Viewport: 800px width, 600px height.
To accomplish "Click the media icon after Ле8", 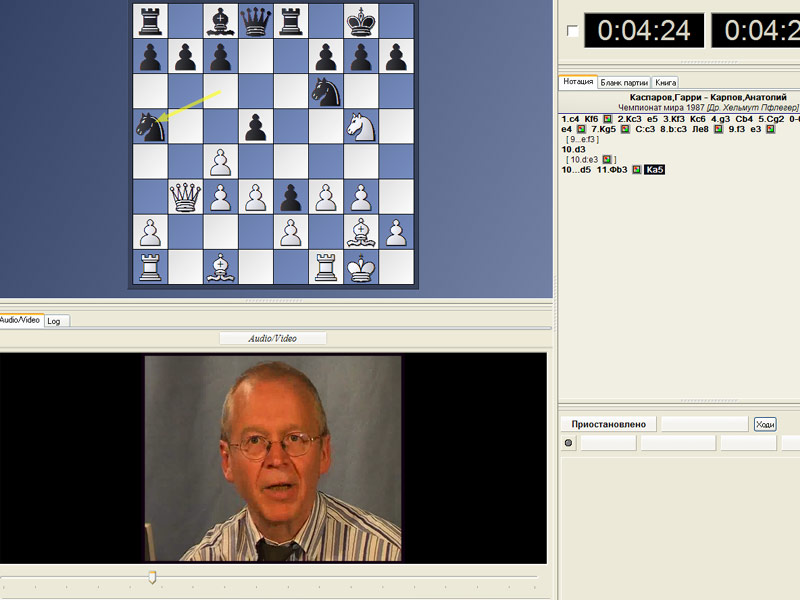I will tap(719, 129).
